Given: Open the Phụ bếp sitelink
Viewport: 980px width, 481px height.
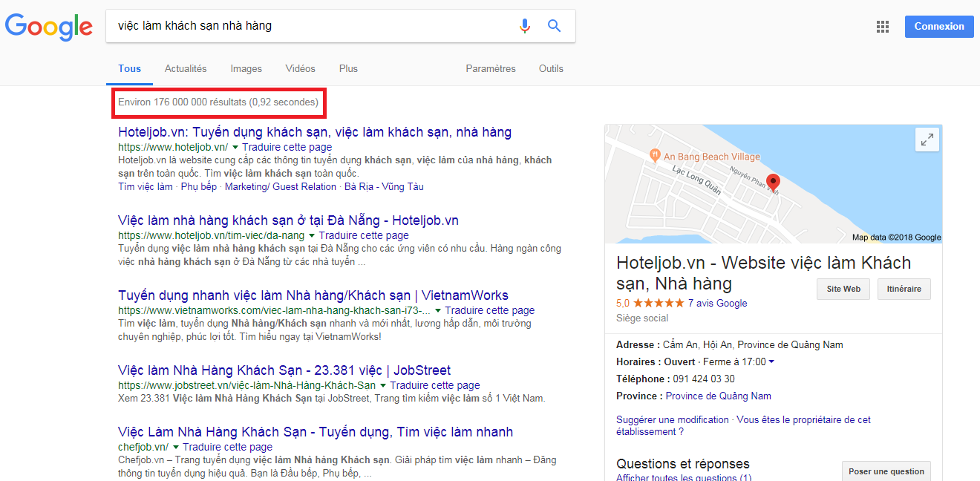Looking at the screenshot, I should [199, 186].
